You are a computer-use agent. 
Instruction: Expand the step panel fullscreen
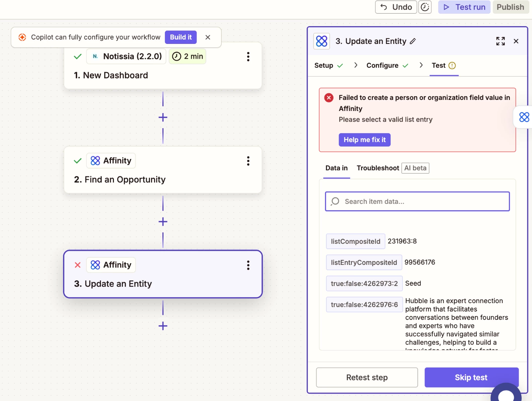point(501,41)
